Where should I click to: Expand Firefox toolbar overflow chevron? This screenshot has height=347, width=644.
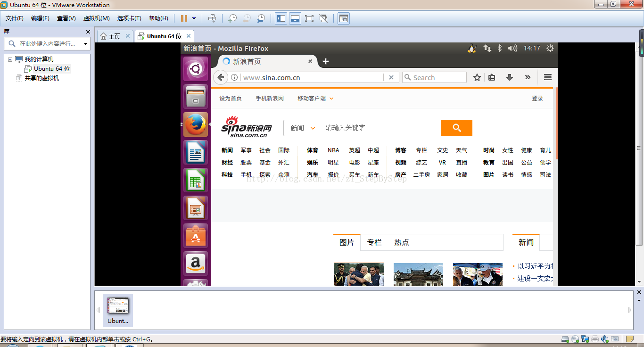[x=528, y=77]
